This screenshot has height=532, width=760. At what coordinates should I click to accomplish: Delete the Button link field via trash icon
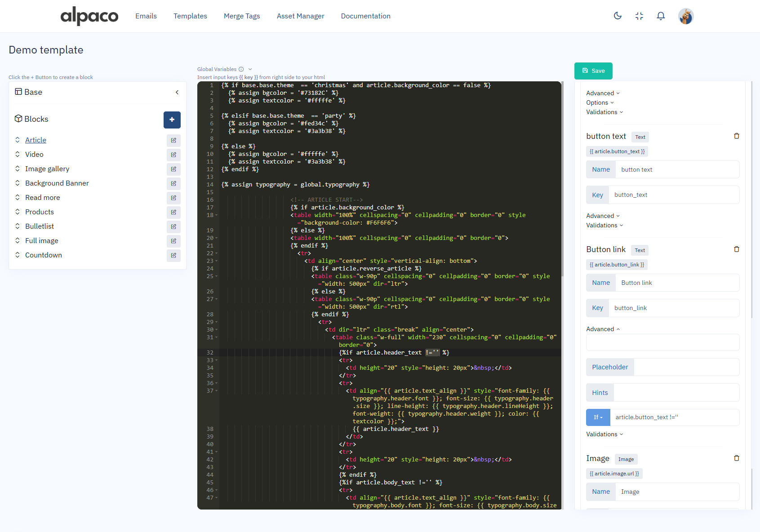coord(736,249)
